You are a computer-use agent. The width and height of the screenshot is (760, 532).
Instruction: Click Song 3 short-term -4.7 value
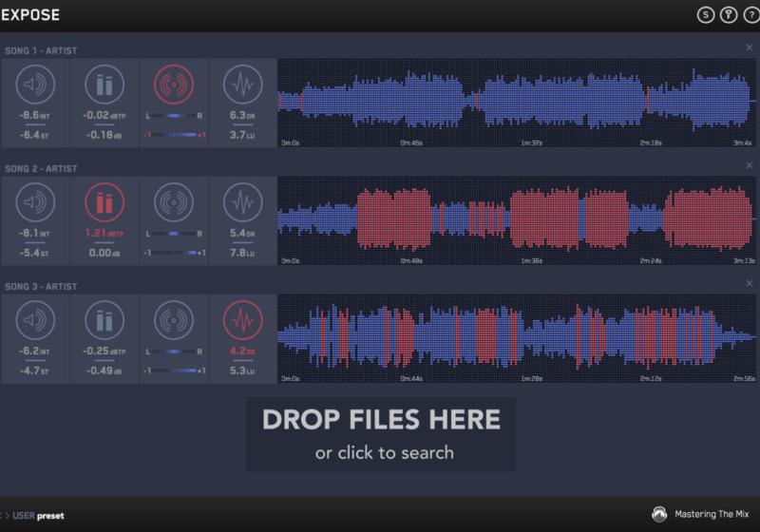click(x=34, y=370)
